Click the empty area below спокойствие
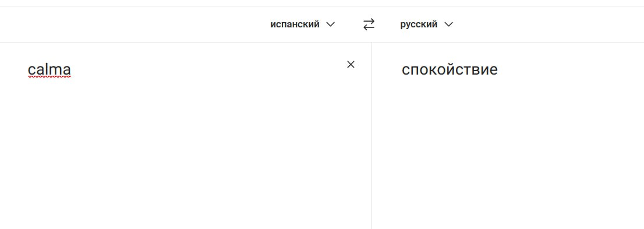Image resolution: width=644 pixels, height=229 pixels. (508, 156)
